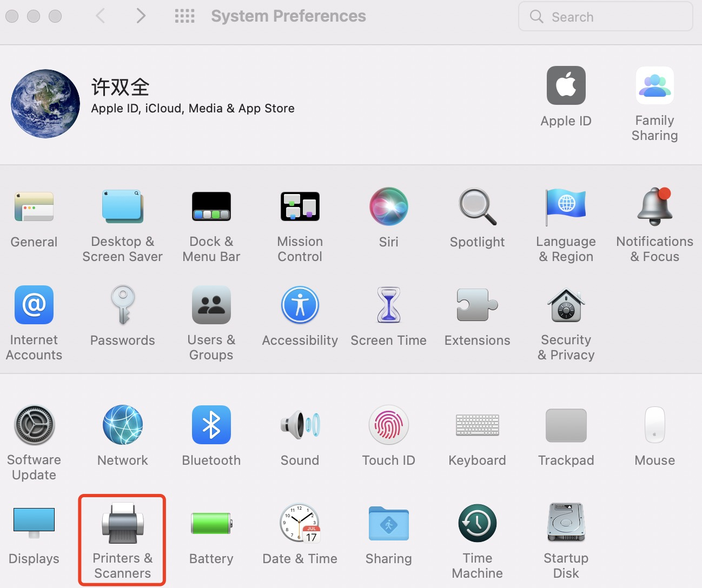
Task: Go forward with the right arrow button
Action: pos(141,16)
